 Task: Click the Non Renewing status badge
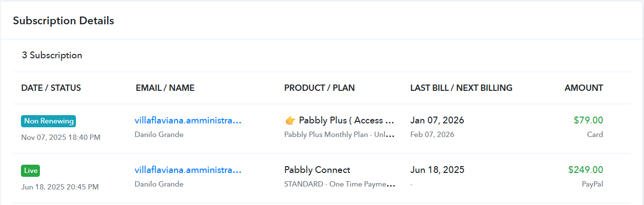pos(48,121)
